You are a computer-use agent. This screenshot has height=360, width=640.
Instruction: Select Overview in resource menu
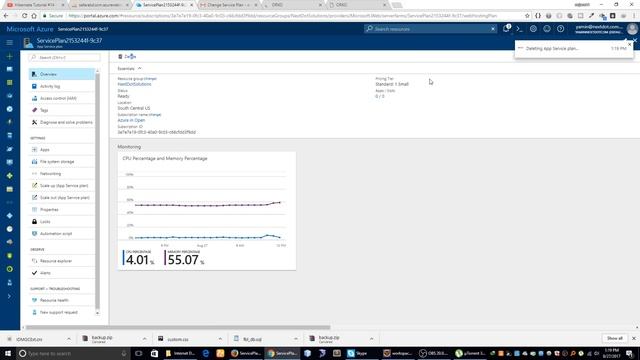62,74
